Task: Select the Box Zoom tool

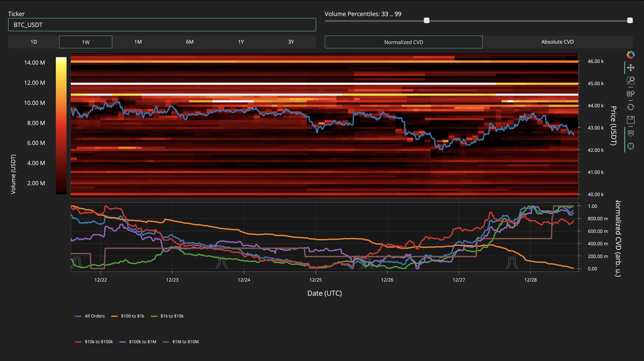Action: [x=631, y=81]
